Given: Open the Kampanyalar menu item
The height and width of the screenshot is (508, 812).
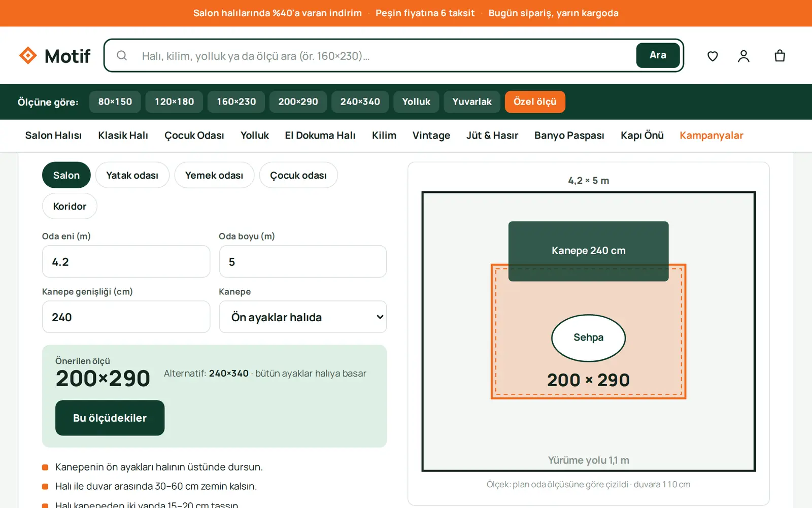Looking at the screenshot, I should [x=712, y=136].
